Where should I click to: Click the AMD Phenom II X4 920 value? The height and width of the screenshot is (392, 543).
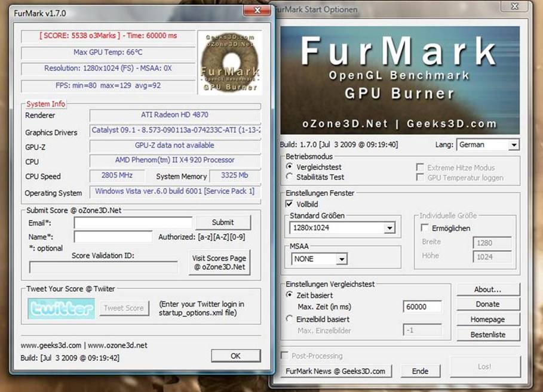(174, 160)
